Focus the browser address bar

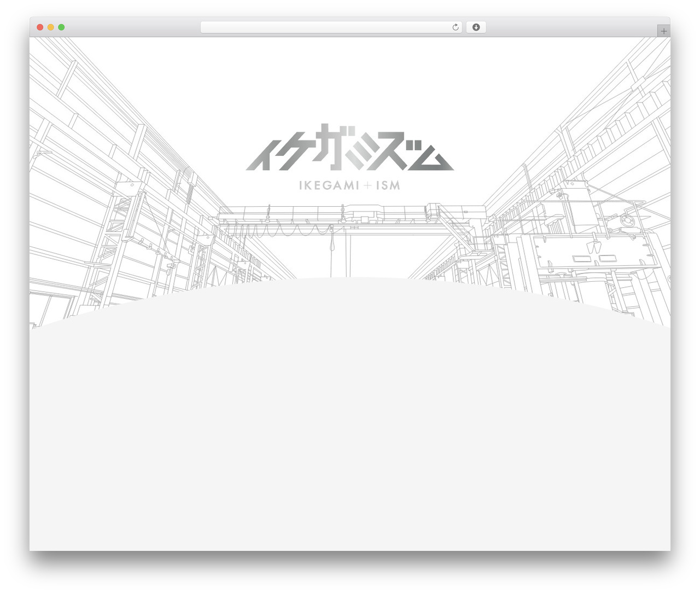331,27
